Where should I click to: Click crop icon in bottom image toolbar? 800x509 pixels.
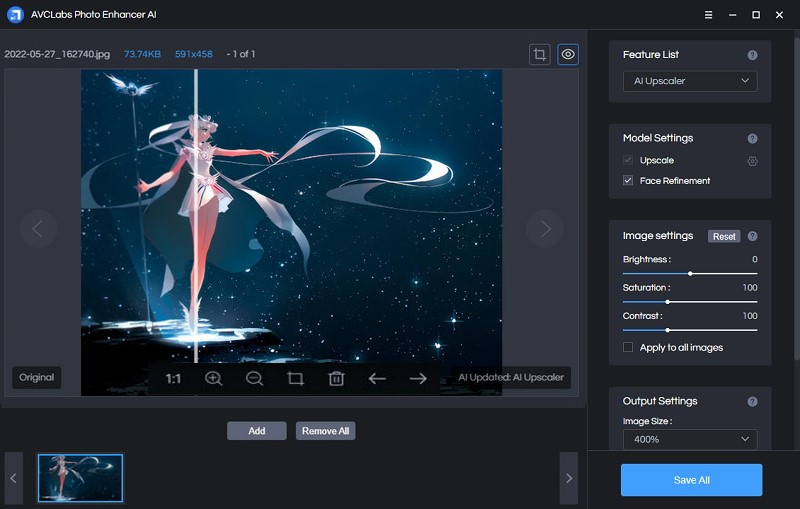coord(295,378)
